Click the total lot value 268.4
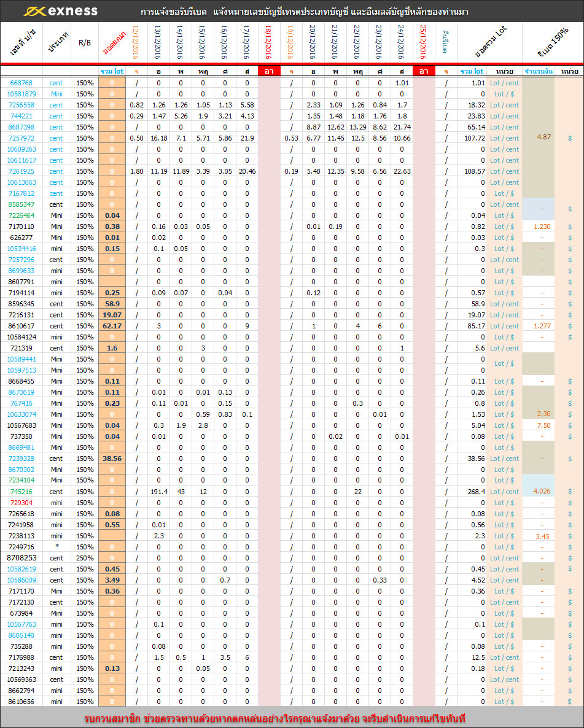This screenshot has width=584, height=728. tap(476, 492)
